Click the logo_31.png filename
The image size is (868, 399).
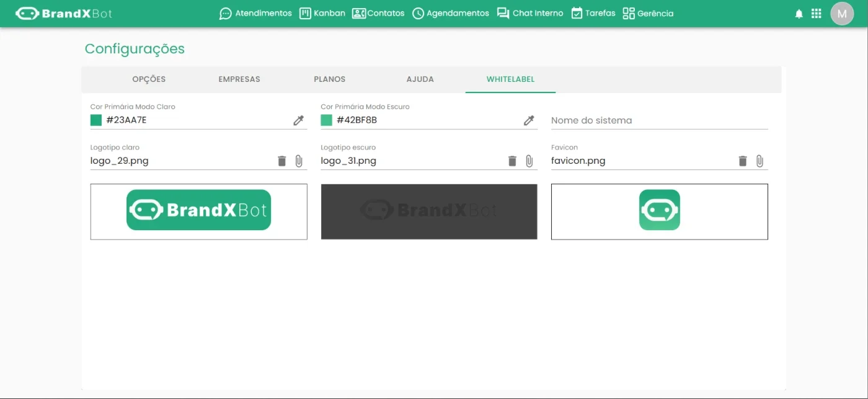348,161
